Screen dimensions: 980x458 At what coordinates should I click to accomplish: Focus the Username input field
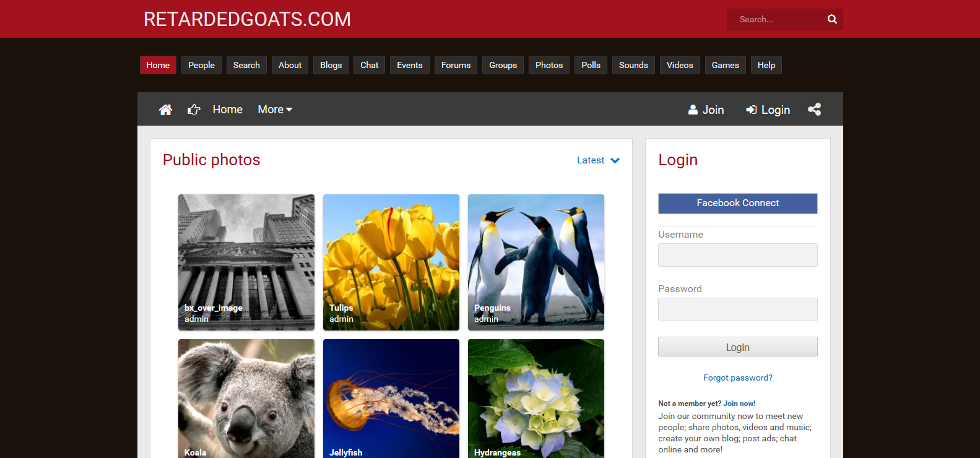(x=737, y=255)
